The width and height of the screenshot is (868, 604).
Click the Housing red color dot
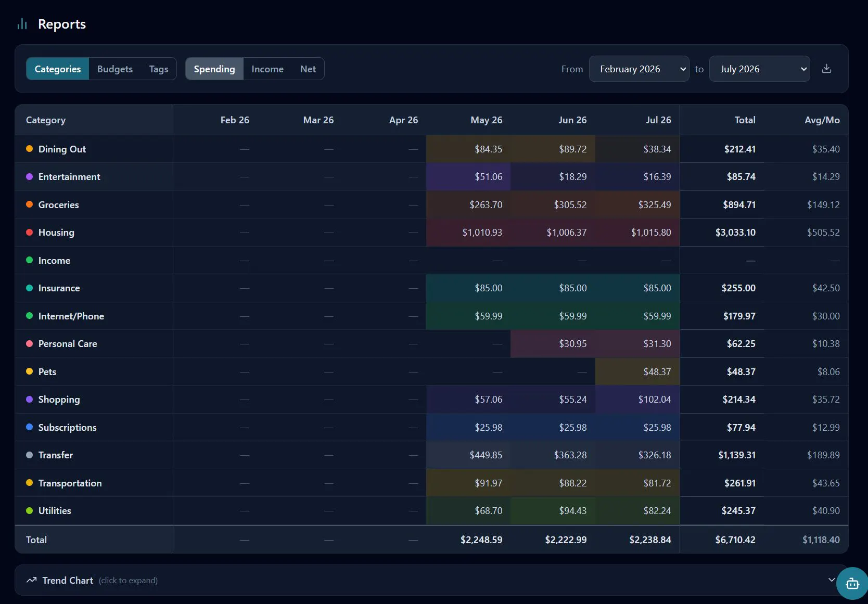click(x=30, y=232)
